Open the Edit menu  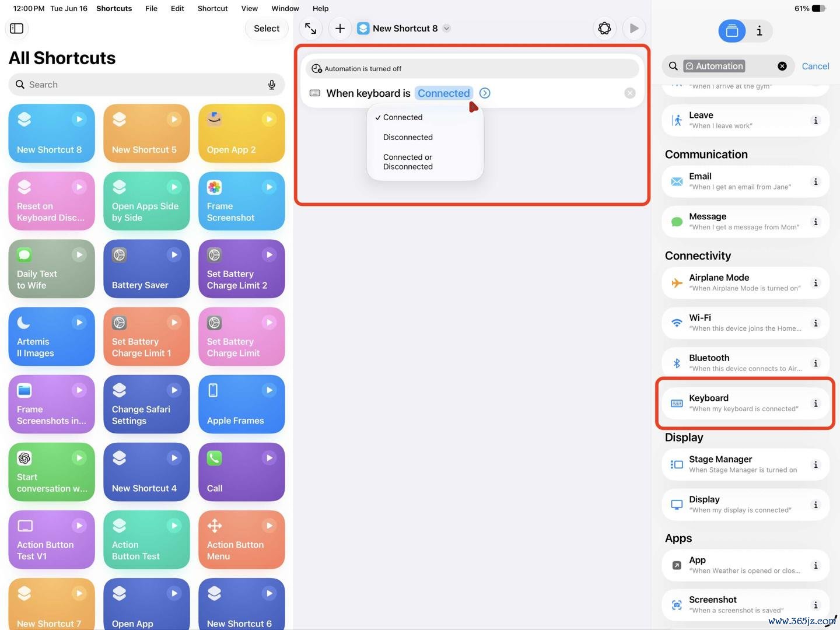pyautogui.click(x=177, y=8)
